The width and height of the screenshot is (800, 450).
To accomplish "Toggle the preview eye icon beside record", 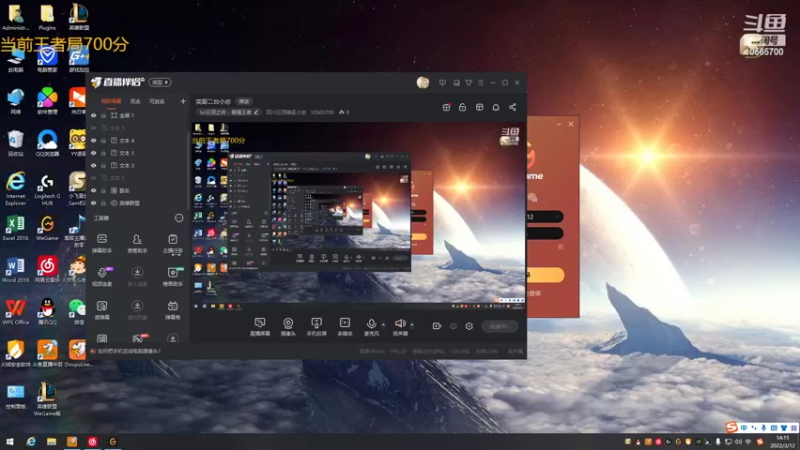I will pyautogui.click(x=453, y=326).
